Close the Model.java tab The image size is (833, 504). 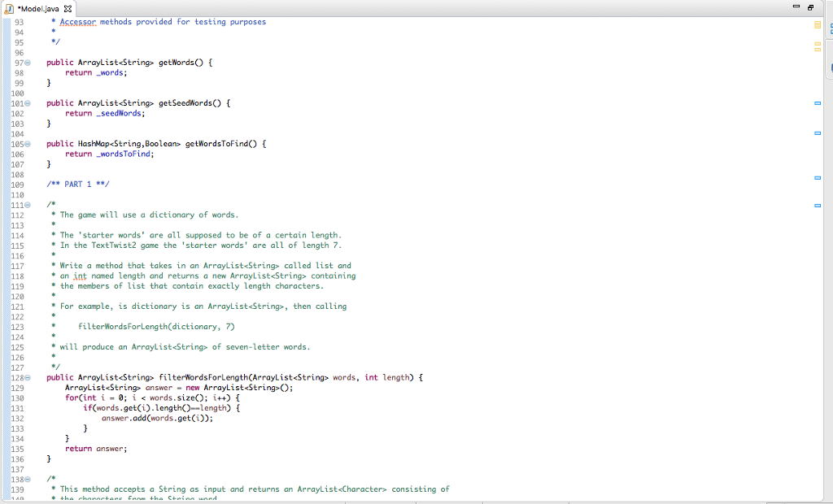(x=67, y=9)
